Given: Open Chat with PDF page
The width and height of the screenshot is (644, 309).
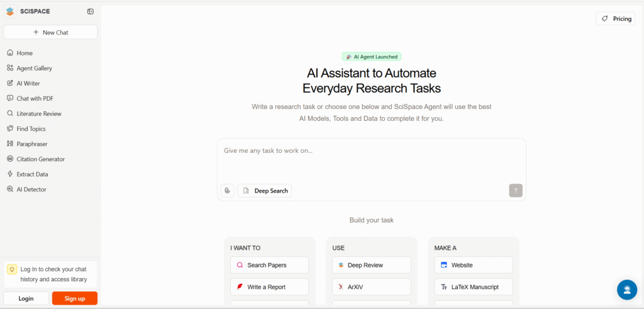Looking at the screenshot, I should (x=35, y=99).
